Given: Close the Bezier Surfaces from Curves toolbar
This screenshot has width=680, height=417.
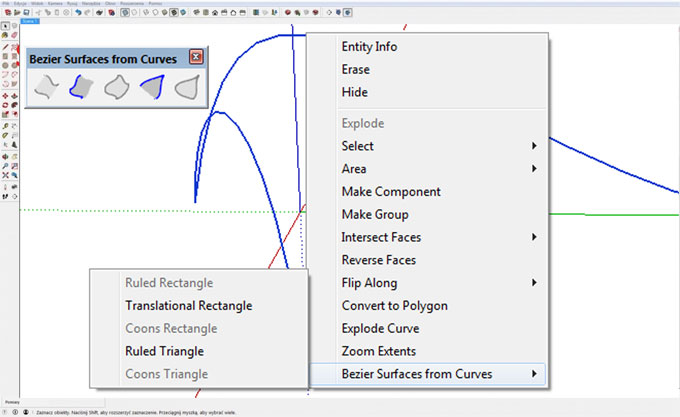Looking at the screenshot, I should (x=196, y=58).
